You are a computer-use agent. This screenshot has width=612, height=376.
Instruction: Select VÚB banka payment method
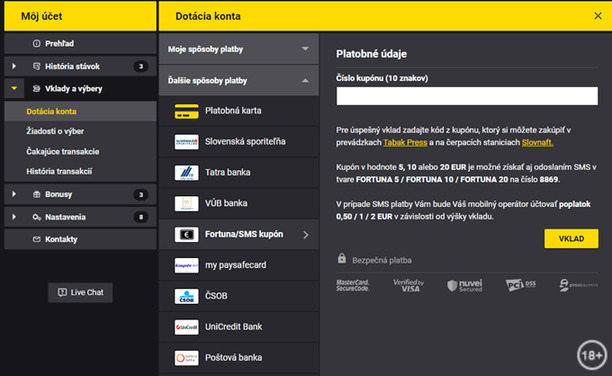239,203
